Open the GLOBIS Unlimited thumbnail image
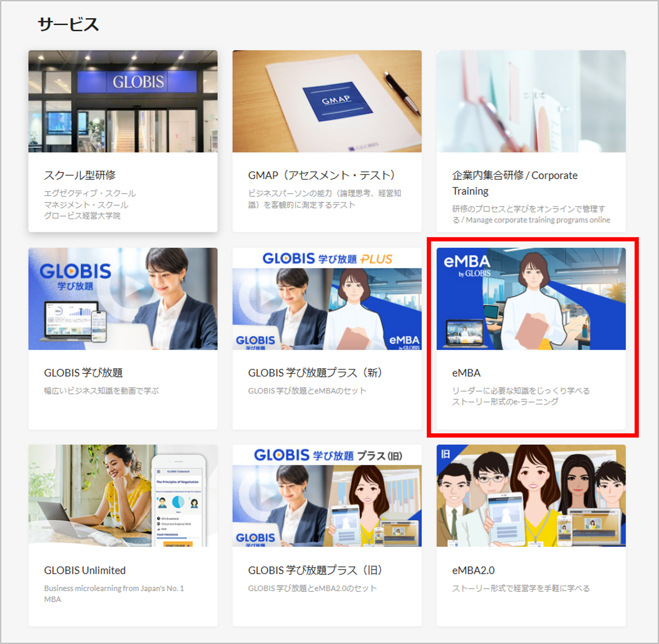Screen dimensions: 659x644 (x=123, y=495)
